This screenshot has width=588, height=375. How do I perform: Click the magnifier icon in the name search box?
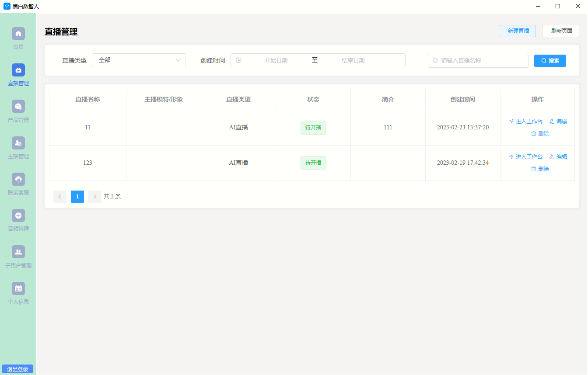[435, 61]
